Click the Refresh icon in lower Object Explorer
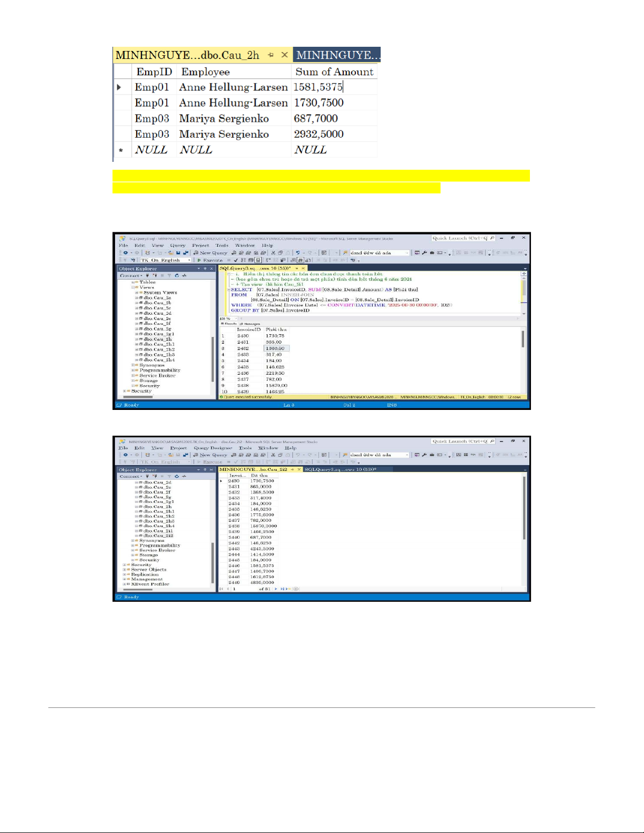The height and width of the screenshot is (833, 644). click(x=177, y=476)
